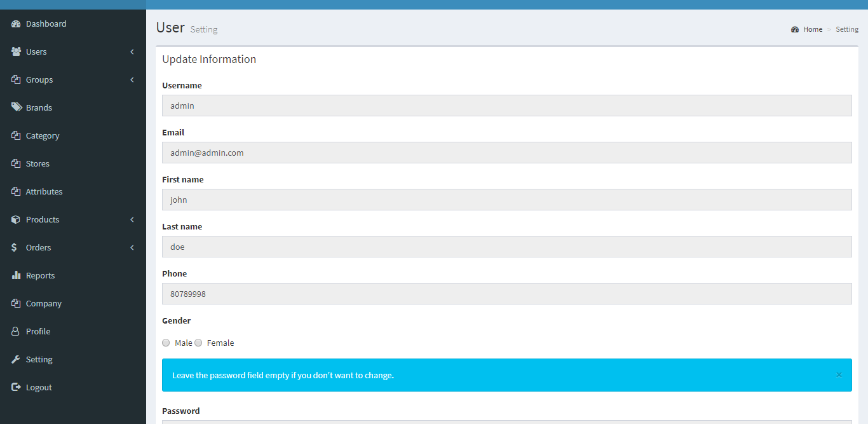The image size is (868, 424).
Task: Open the Attributes menu item
Action: 73,191
